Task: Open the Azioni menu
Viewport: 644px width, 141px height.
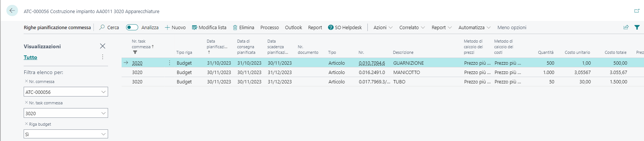Action: tap(383, 27)
